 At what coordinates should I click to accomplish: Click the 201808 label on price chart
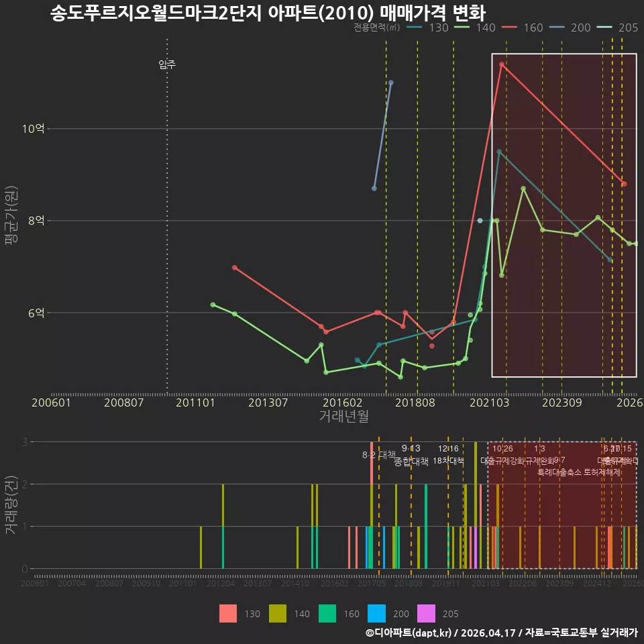415,402
